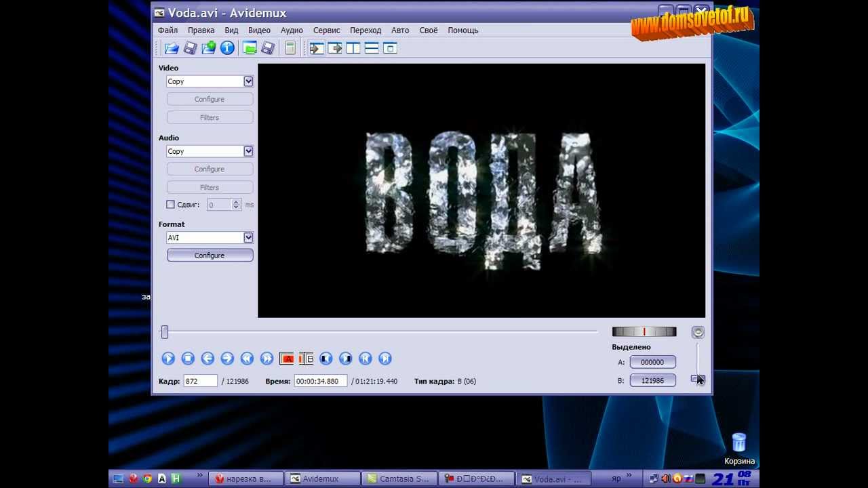Open the Авто menu

(400, 30)
